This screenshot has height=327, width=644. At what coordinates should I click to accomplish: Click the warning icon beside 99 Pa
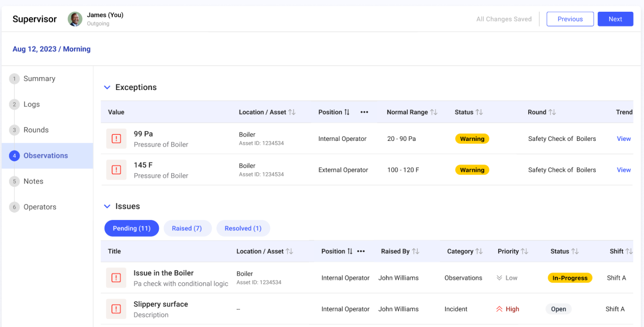tap(116, 139)
